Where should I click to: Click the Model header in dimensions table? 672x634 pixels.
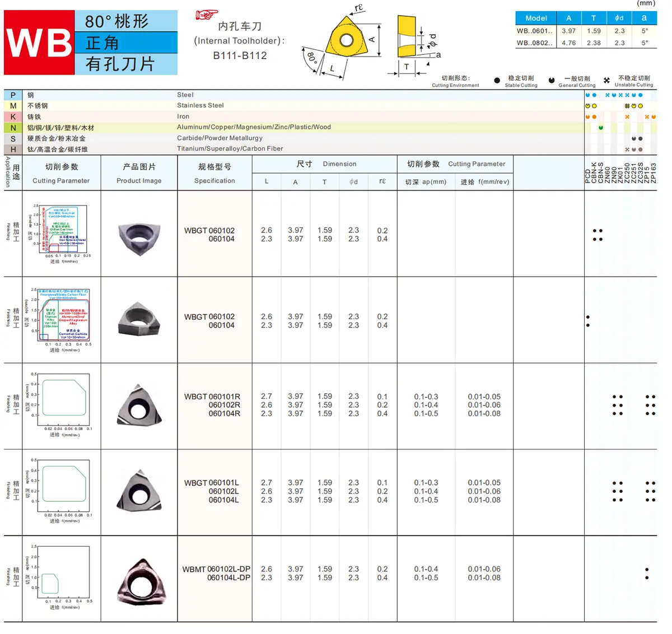coord(536,18)
